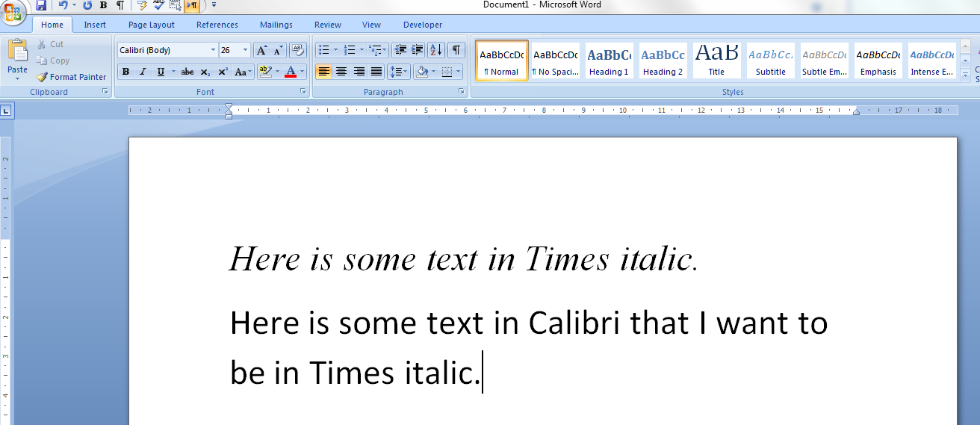Toggle Italic formatting in Font group

(142, 72)
